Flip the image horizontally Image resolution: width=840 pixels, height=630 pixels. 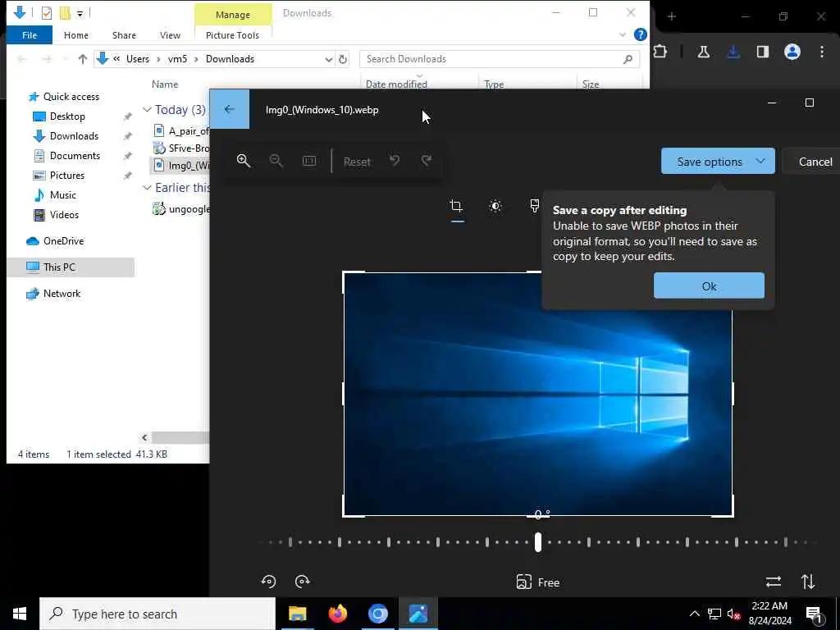[773, 582]
